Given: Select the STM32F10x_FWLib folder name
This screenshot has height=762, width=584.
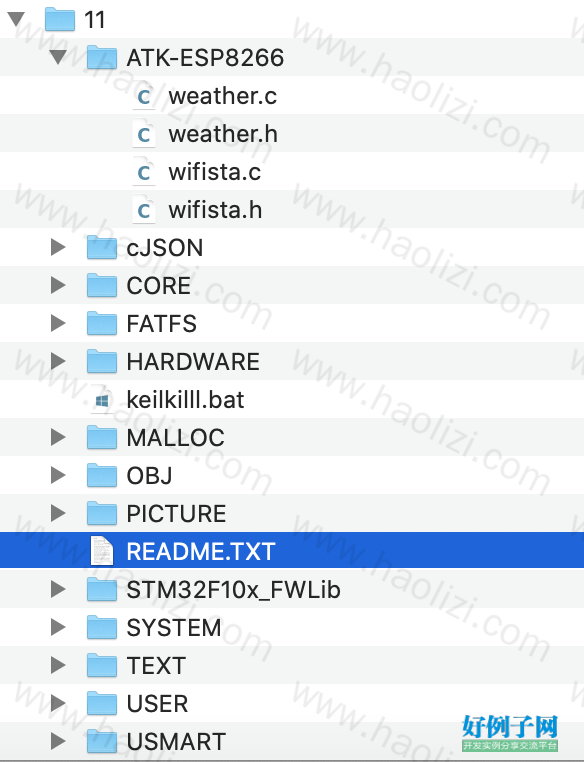Looking at the screenshot, I should (x=233, y=590).
